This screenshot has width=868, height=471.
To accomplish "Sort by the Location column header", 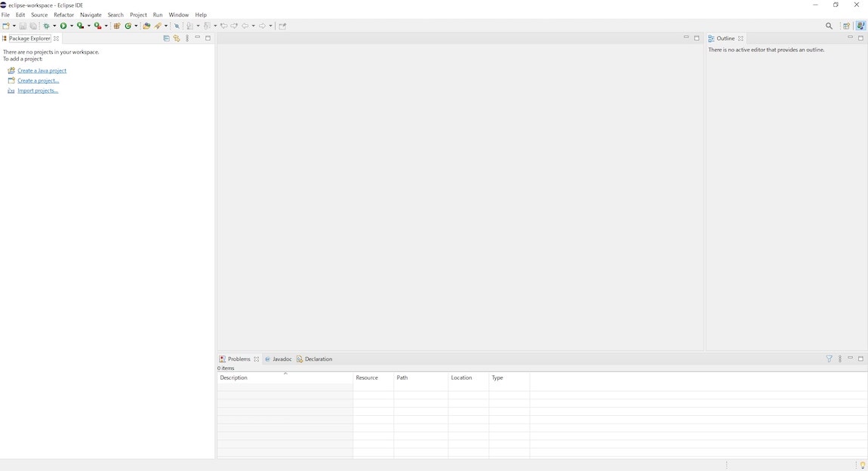I will click(469, 377).
